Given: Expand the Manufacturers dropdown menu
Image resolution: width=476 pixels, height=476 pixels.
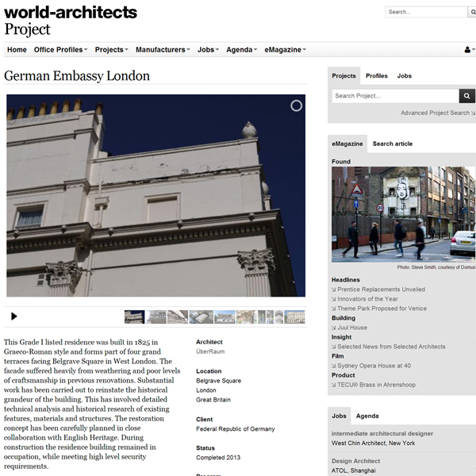Looking at the screenshot, I should [x=163, y=50].
